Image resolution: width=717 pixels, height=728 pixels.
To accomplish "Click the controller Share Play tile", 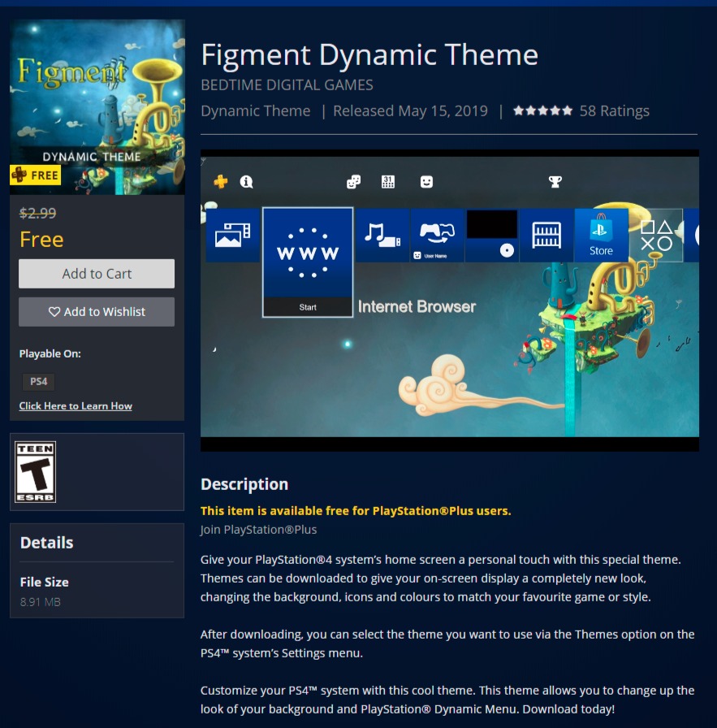I will [x=437, y=236].
